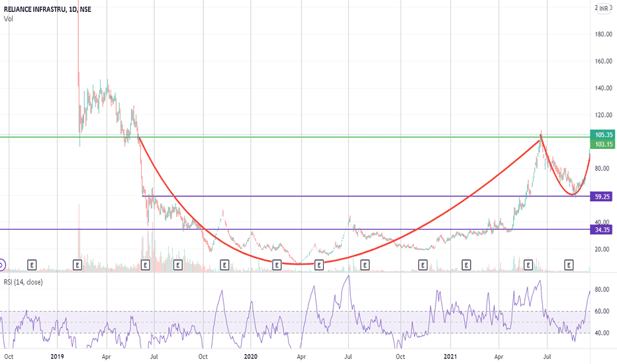
Task: Select the 105.35 price label
Action: click(x=602, y=134)
